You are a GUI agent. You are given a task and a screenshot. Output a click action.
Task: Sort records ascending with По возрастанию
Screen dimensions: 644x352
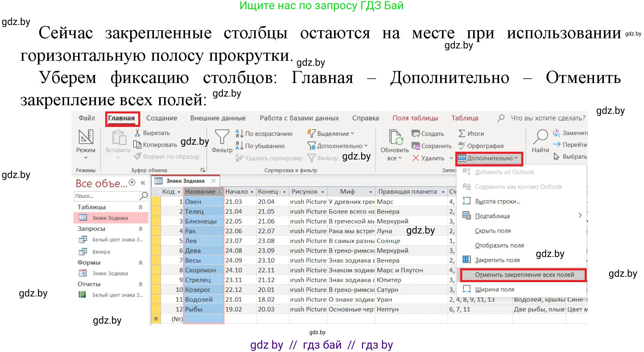265,134
